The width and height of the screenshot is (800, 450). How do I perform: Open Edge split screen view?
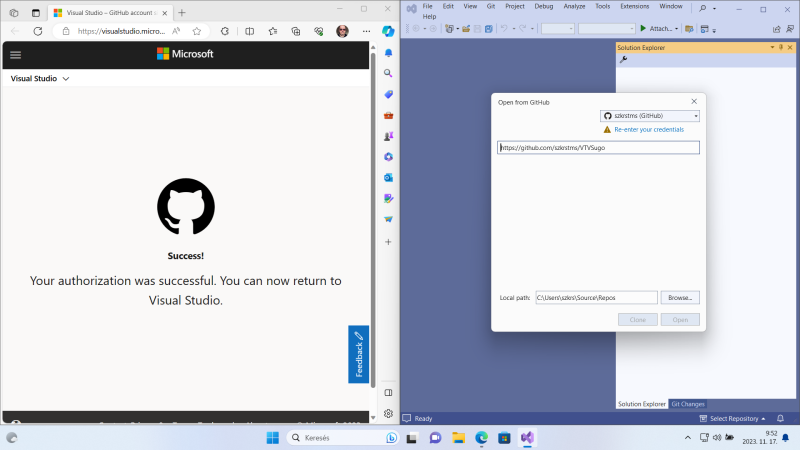click(249, 31)
